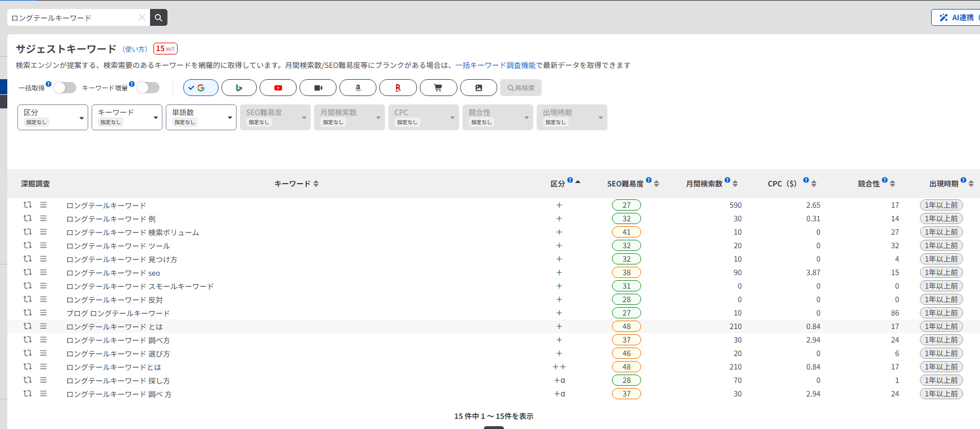Click deep-dive arrows icon for ロングテールキーワード 選び方
Image resolution: width=980 pixels, height=429 pixels.
(28, 353)
